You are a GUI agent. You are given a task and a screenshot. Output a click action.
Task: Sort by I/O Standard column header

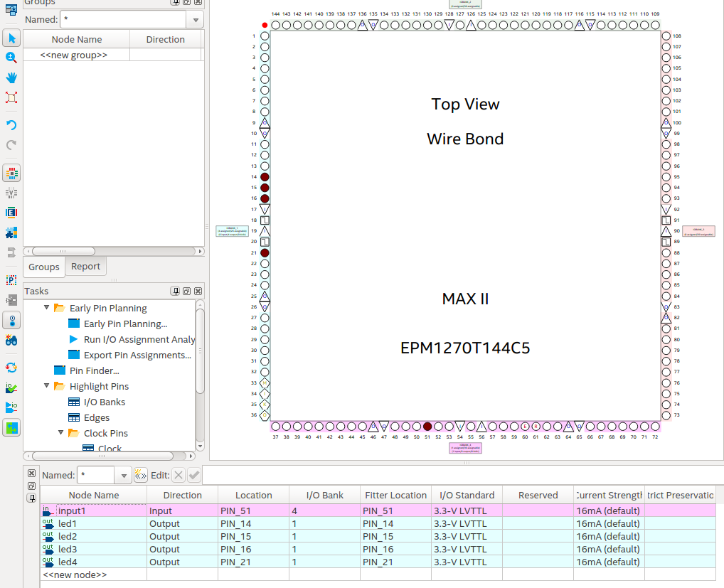(x=467, y=496)
